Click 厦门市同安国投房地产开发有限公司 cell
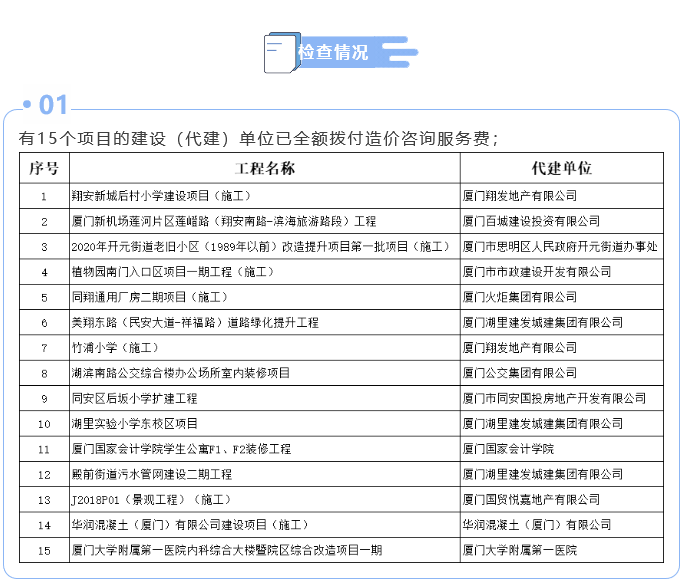Viewport: 688px width, 587px height. pyautogui.click(x=562, y=398)
